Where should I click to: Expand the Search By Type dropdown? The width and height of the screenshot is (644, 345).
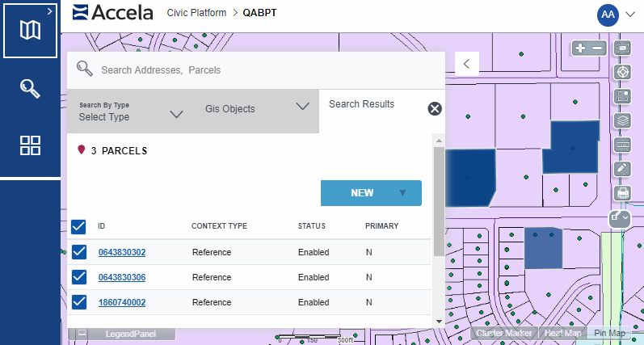click(131, 111)
